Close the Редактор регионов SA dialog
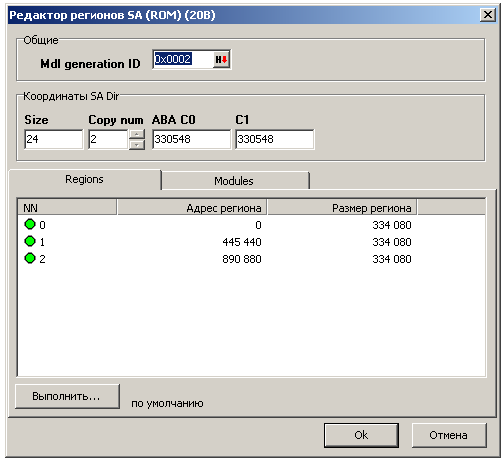Image resolution: width=502 pixels, height=459 pixels. pos(488,15)
